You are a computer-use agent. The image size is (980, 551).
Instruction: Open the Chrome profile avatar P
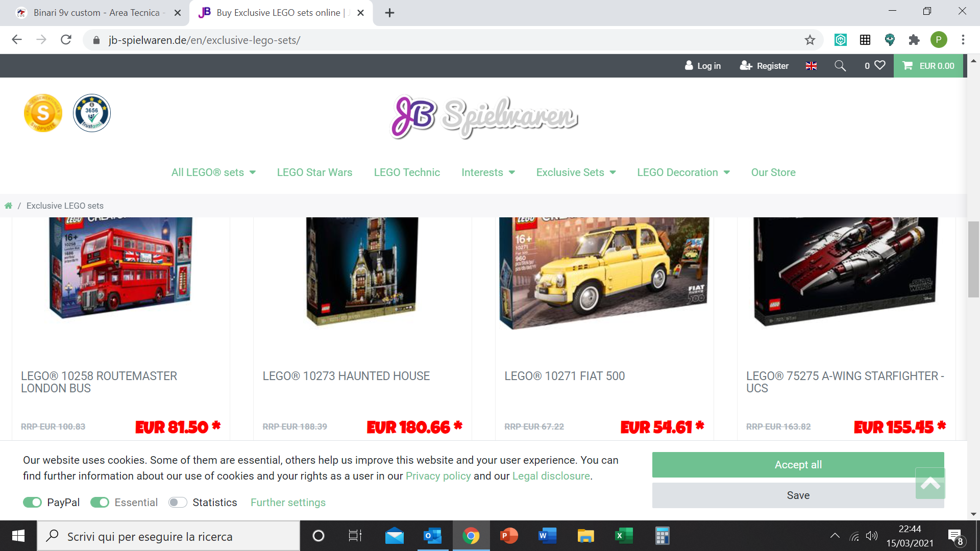(939, 40)
